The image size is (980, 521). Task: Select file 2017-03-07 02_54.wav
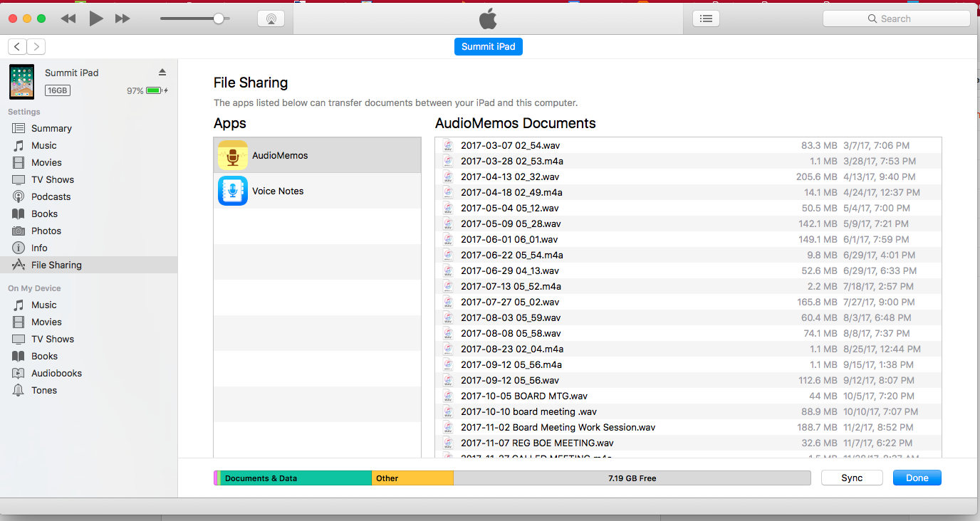click(x=688, y=145)
